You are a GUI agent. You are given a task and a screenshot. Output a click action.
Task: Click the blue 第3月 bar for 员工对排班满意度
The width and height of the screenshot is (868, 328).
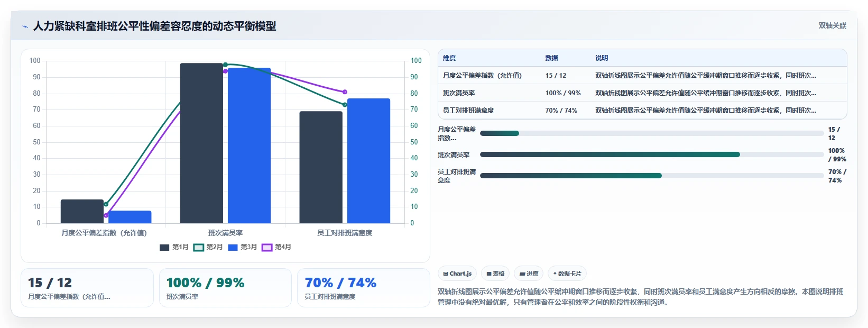368,161
